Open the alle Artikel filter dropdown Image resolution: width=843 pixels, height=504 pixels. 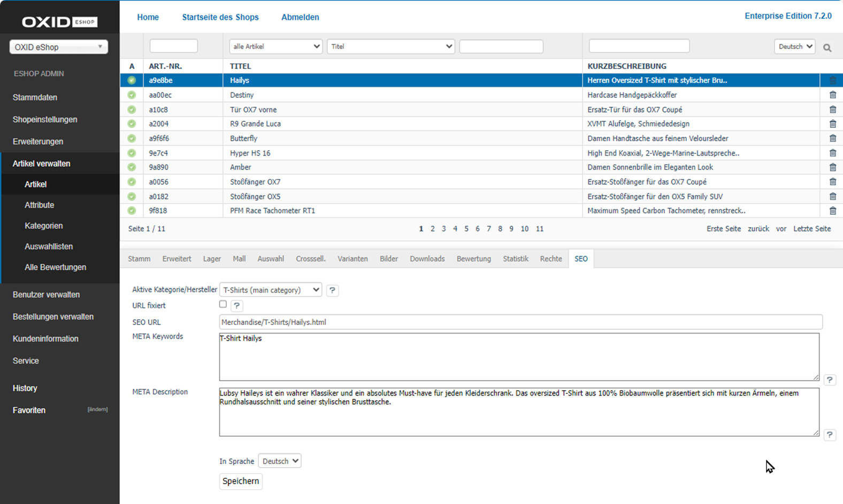275,46
